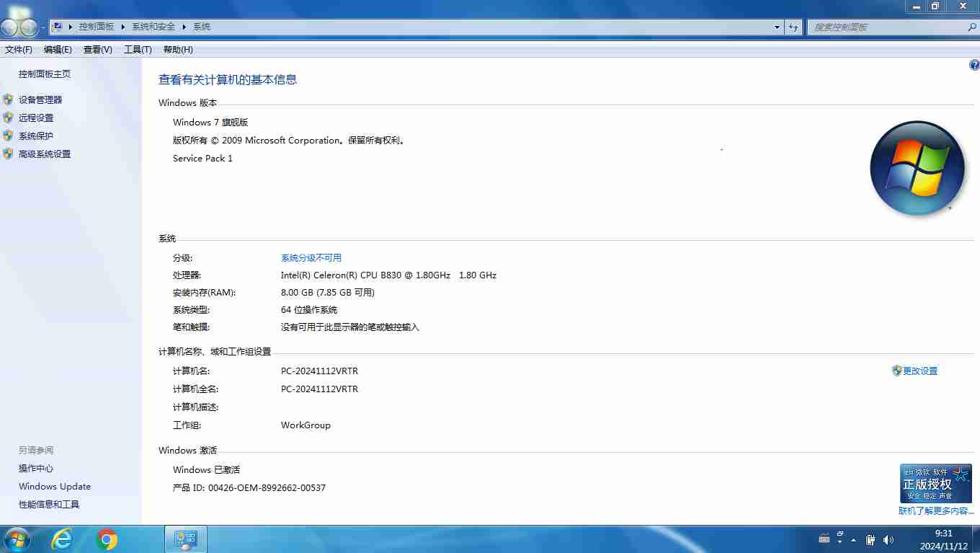Click the Help question mark icon
Viewport: 980px width, 553px height.
975,64
